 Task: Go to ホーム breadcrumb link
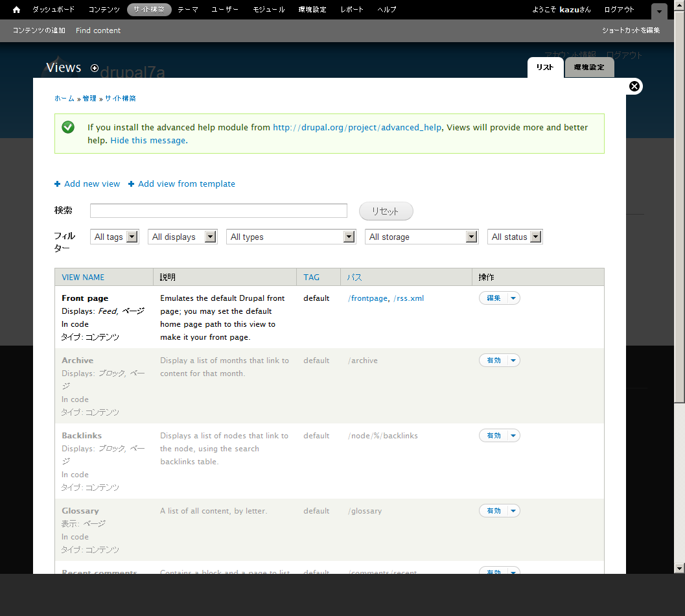64,99
